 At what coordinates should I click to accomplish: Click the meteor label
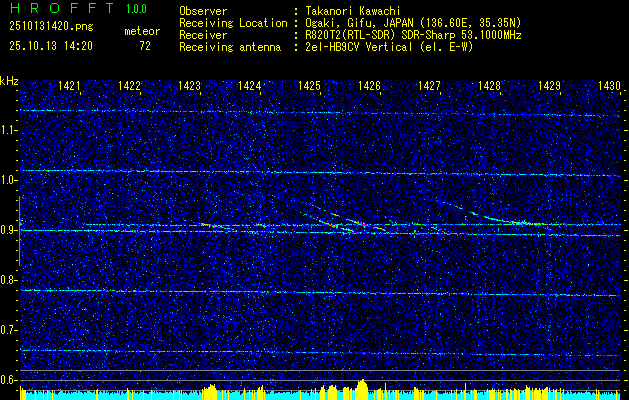[x=142, y=31]
